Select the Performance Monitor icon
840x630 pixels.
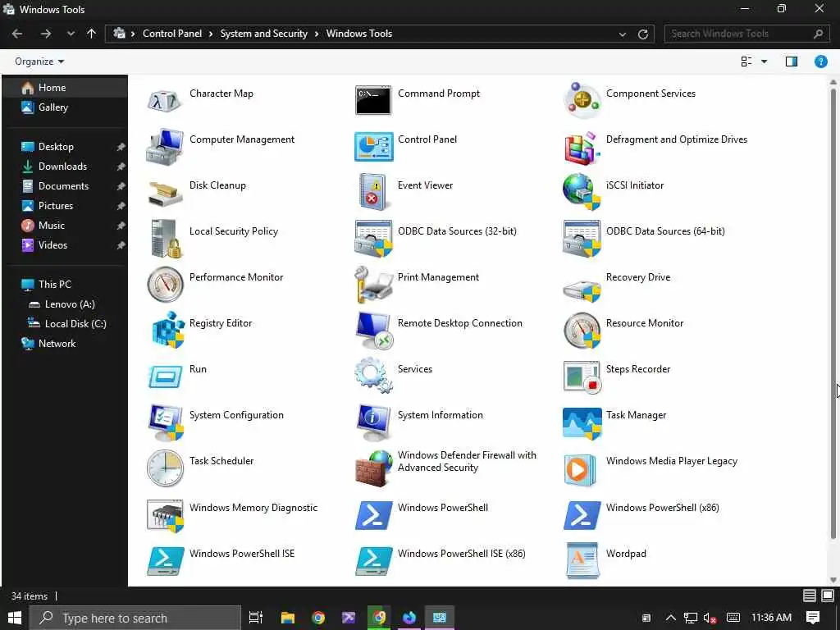click(x=165, y=285)
